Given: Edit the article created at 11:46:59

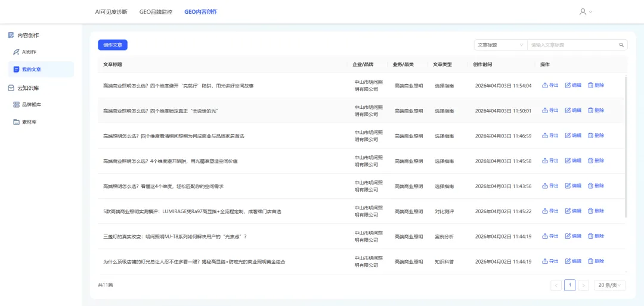Looking at the screenshot, I should click(x=574, y=135).
